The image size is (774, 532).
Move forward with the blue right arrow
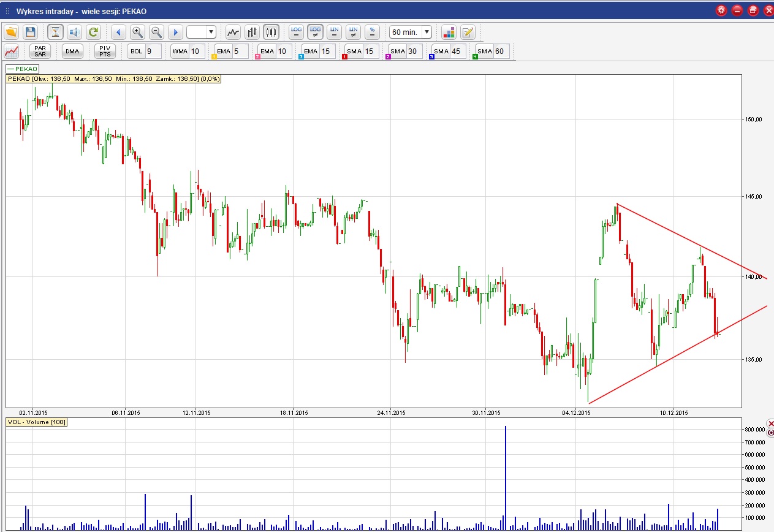coord(175,32)
